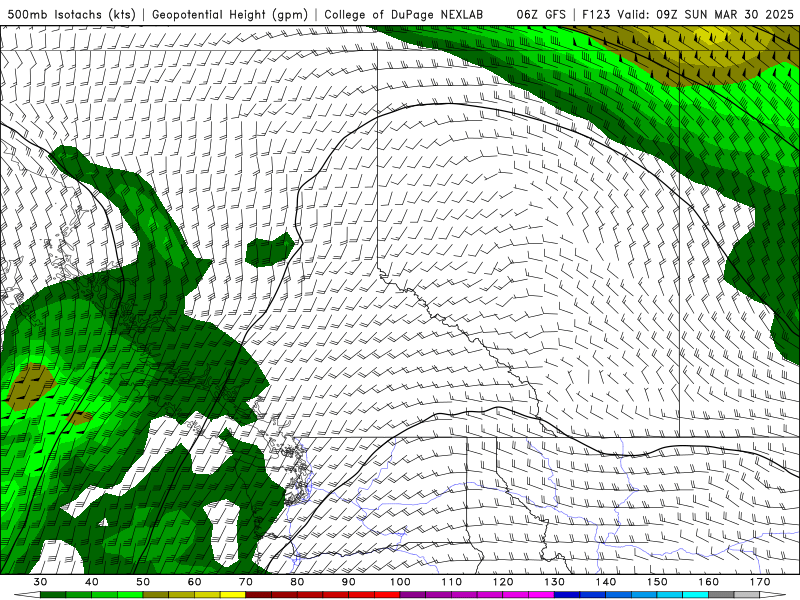The width and height of the screenshot is (800, 600).
Task: Pick the dark gray swatch just after 160
Action: pos(721,595)
